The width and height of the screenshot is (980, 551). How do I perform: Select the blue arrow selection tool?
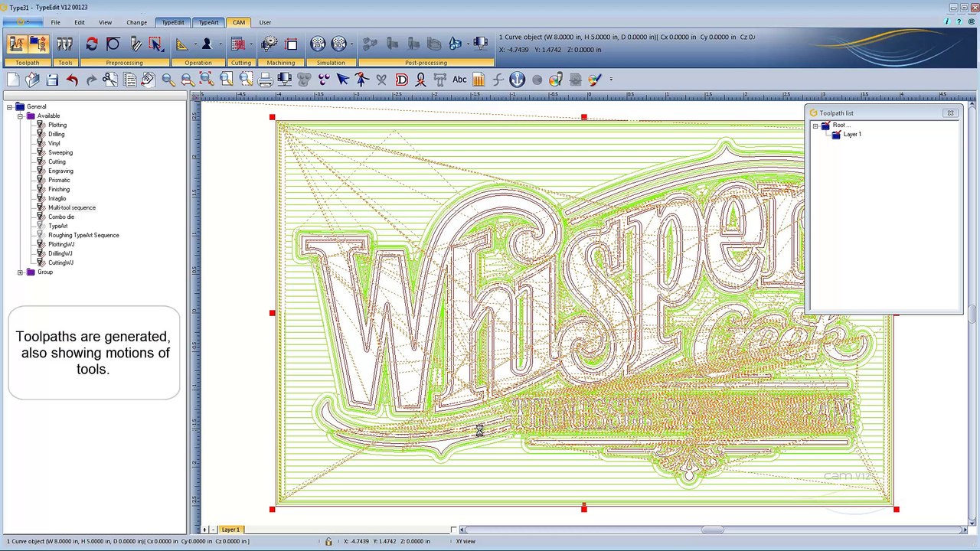tap(342, 80)
